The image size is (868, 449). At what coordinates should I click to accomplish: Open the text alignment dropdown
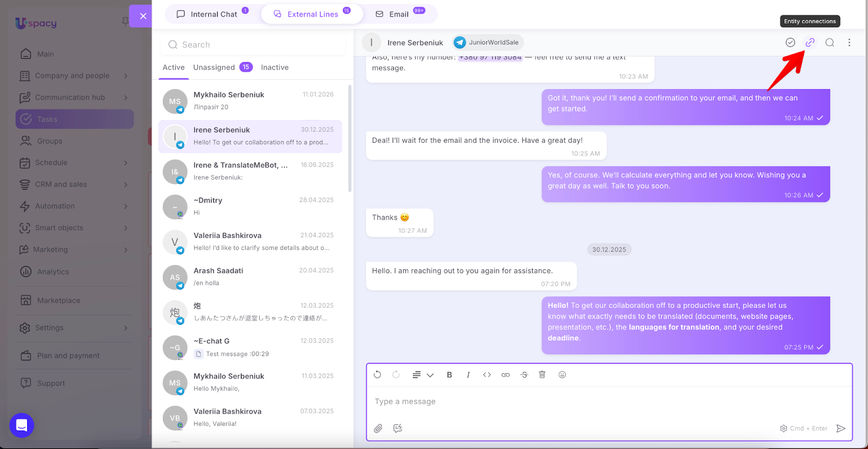pyautogui.click(x=423, y=375)
